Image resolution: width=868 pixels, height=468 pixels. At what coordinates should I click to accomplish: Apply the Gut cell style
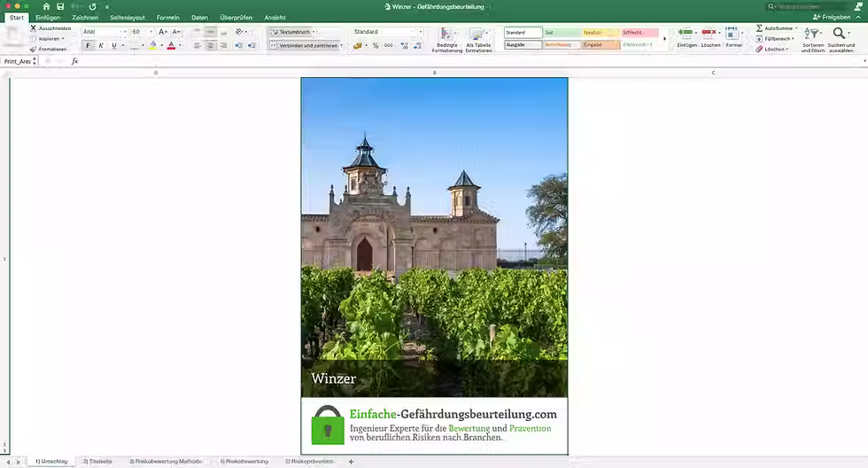coord(562,33)
